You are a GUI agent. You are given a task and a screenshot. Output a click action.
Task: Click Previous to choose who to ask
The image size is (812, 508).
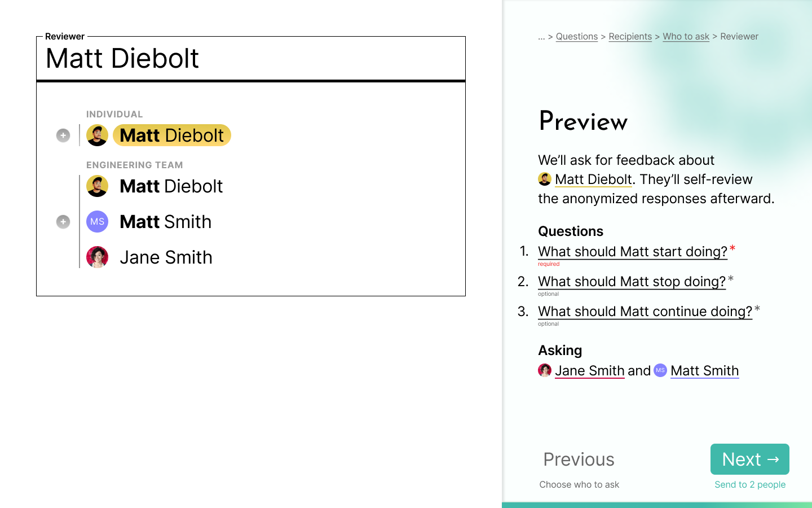click(579, 459)
